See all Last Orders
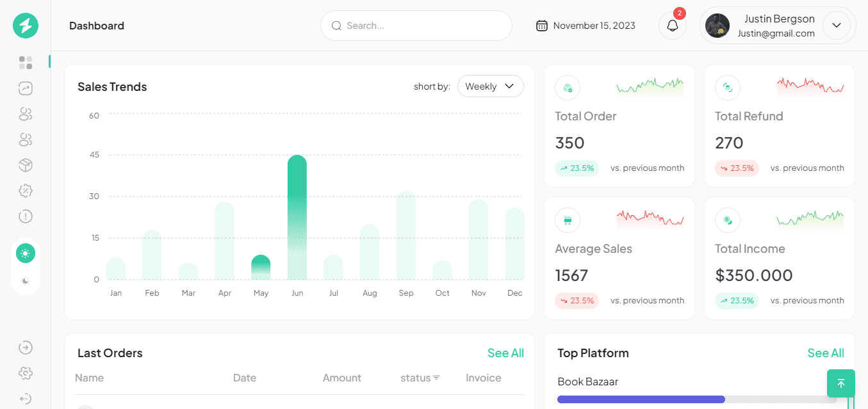 pos(505,353)
